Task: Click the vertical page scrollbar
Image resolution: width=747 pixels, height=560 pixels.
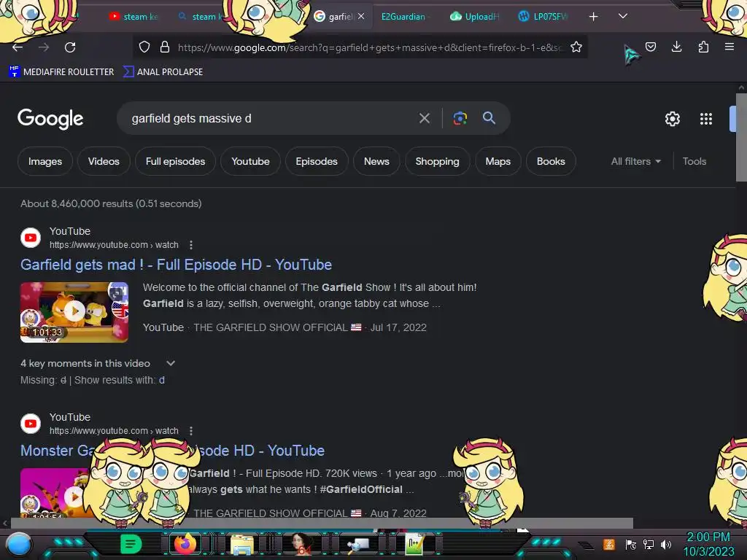Action: (x=741, y=137)
